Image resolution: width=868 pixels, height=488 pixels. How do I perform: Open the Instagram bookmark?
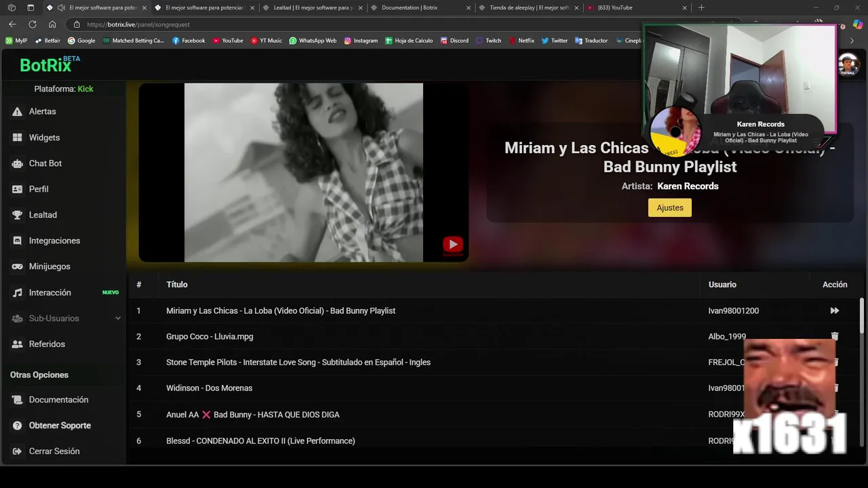point(361,41)
